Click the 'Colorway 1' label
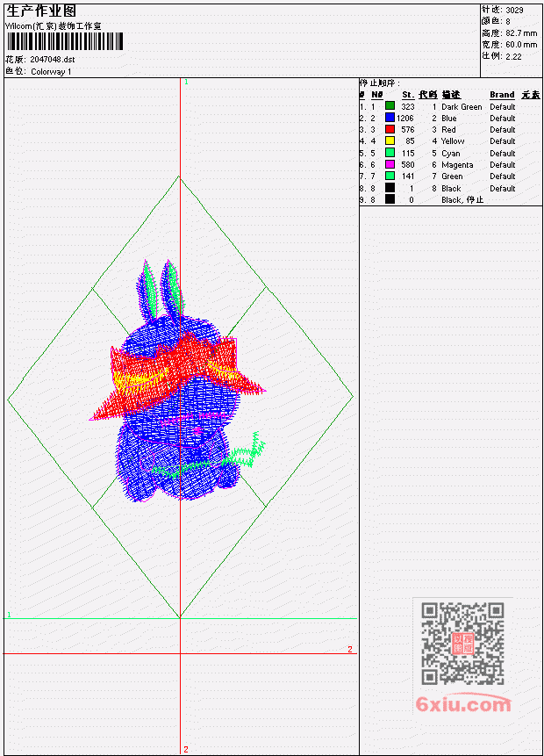The image size is (544, 756). coord(51,71)
